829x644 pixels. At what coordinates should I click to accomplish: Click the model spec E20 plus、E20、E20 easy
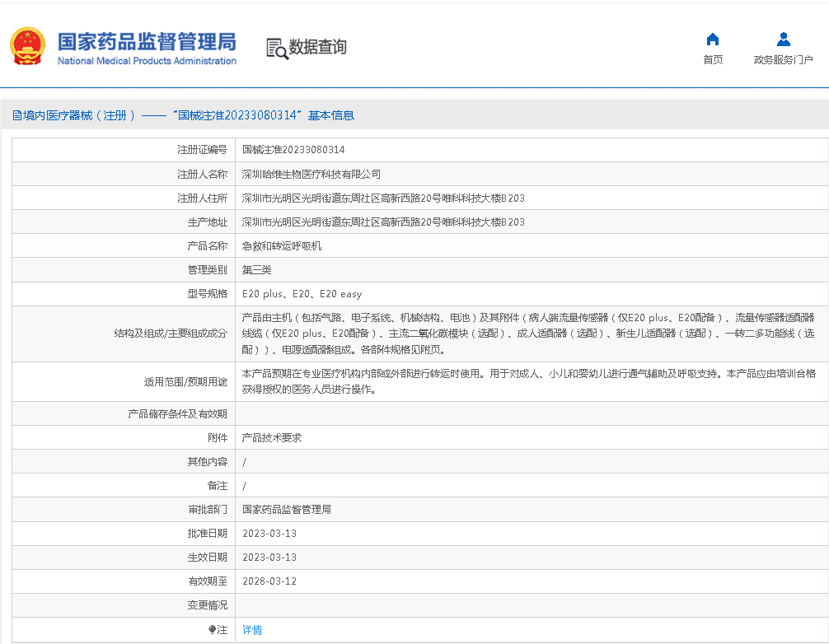tap(302, 294)
